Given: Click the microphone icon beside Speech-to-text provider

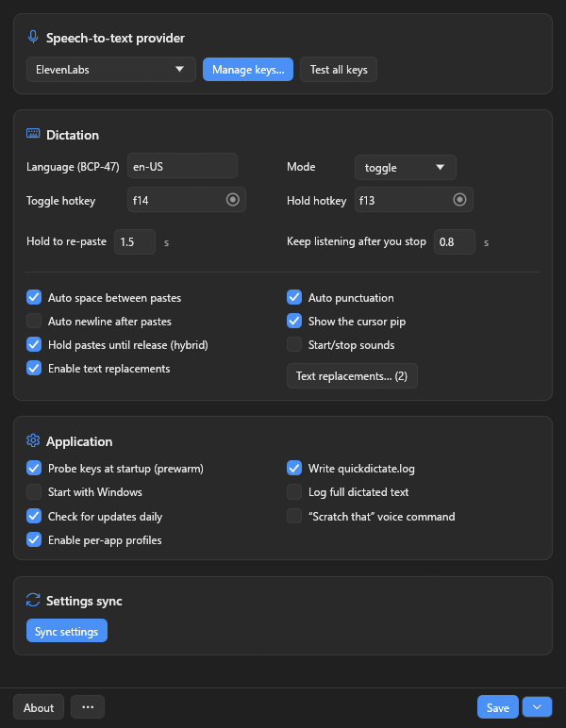Looking at the screenshot, I should tap(33, 37).
